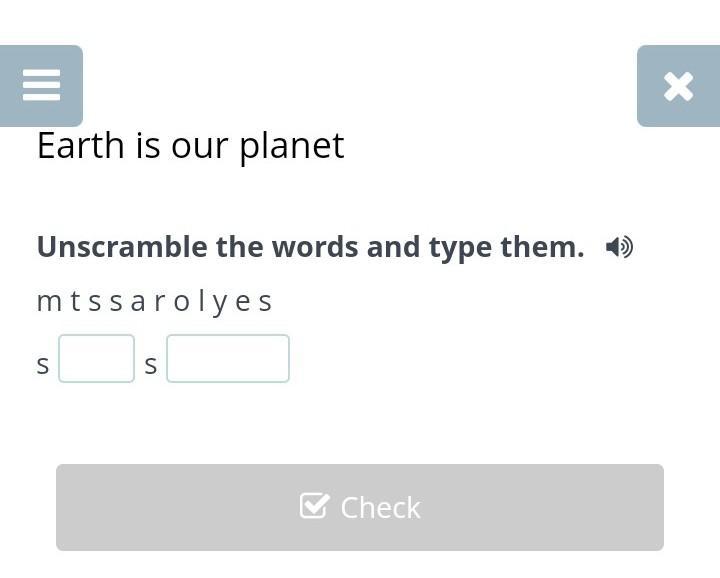Click the 's' before the first input box
This screenshot has width=720, height=578.
pos(43,364)
